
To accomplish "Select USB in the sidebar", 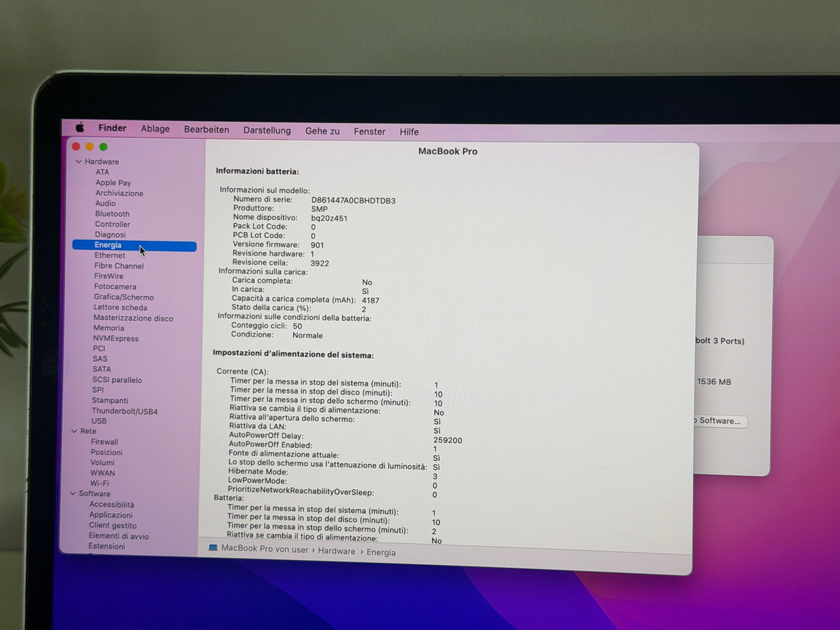I will (x=99, y=421).
